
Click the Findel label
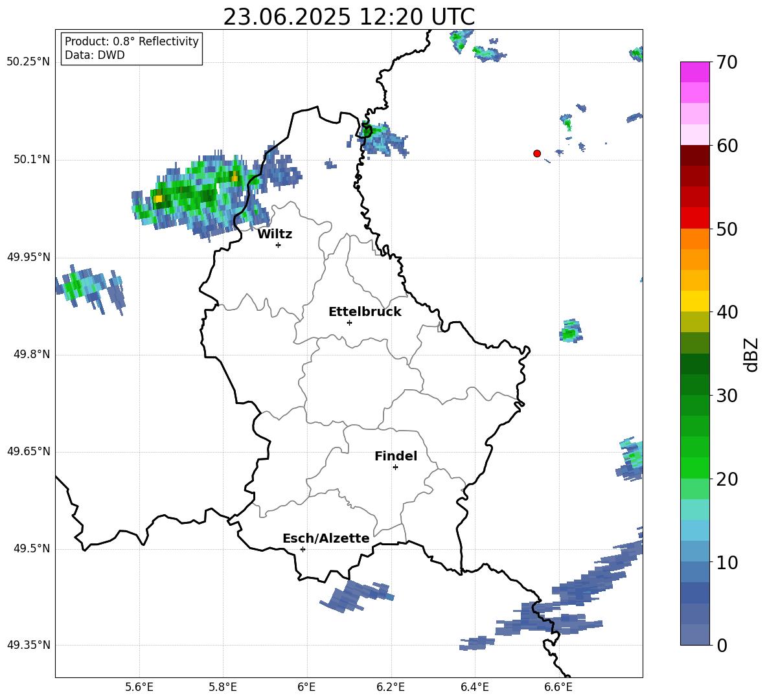396,456
